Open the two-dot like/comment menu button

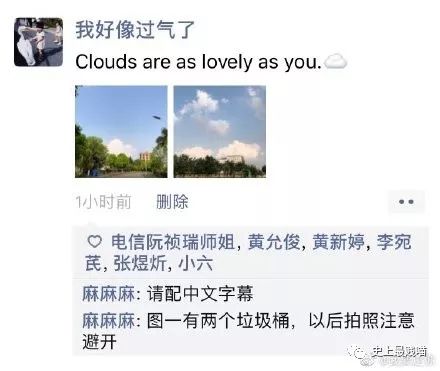[406, 202]
